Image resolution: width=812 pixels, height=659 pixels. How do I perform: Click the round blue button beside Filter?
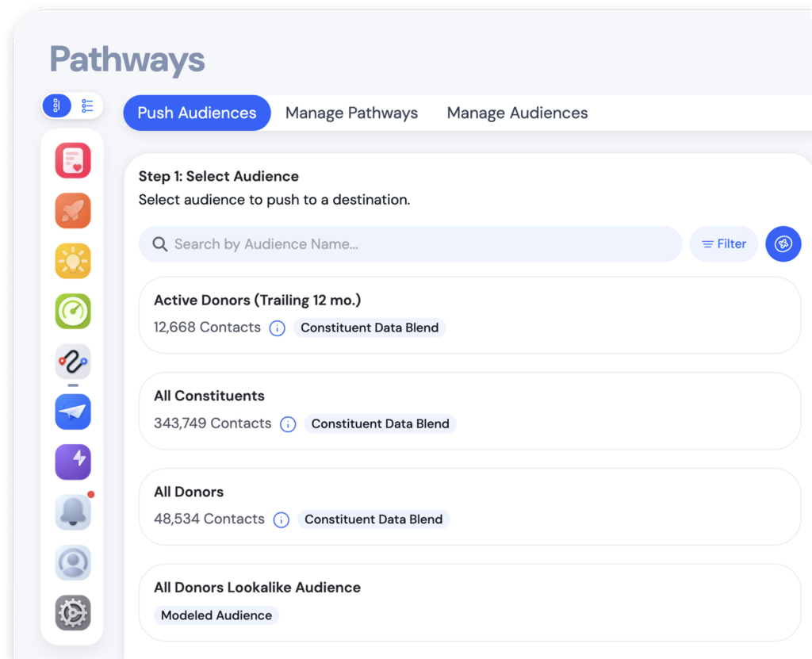[783, 244]
